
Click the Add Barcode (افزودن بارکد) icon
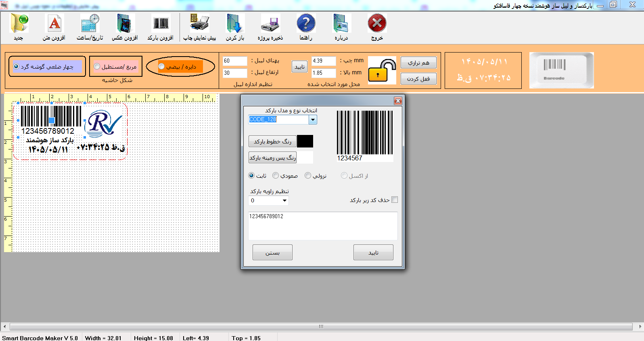pyautogui.click(x=161, y=23)
